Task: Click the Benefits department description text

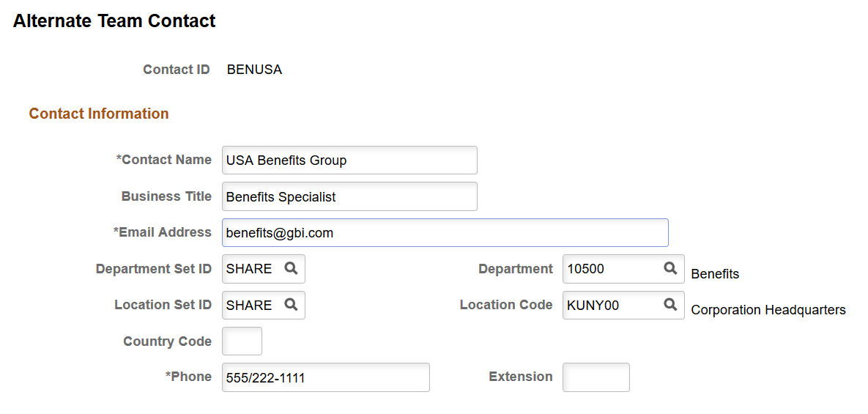Action: [x=715, y=273]
